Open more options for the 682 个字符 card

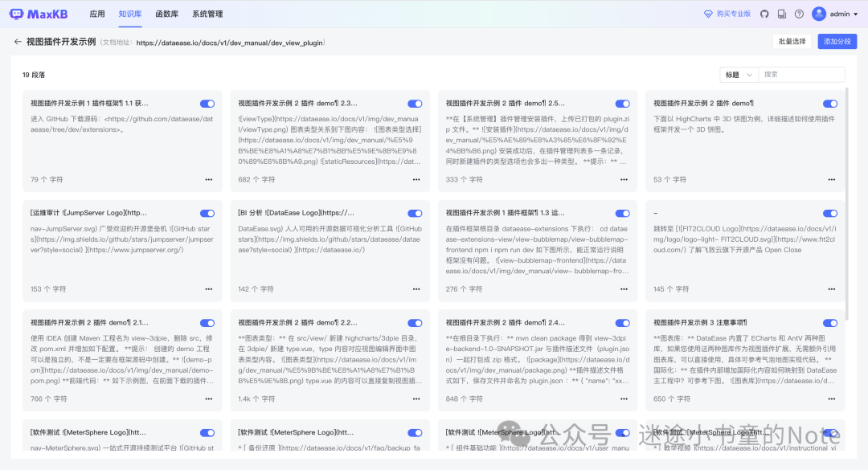[x=416, y=179]
